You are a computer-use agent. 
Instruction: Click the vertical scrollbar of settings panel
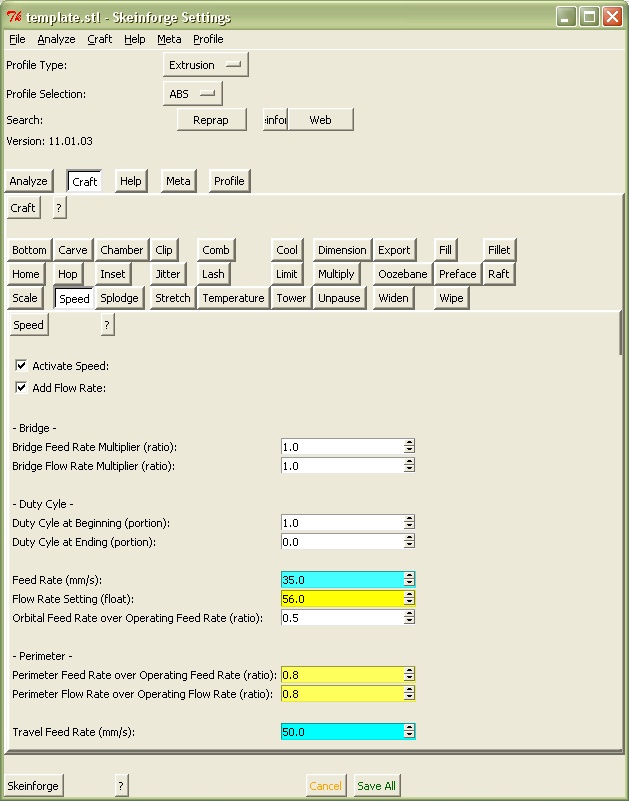(x=621, y=334)
